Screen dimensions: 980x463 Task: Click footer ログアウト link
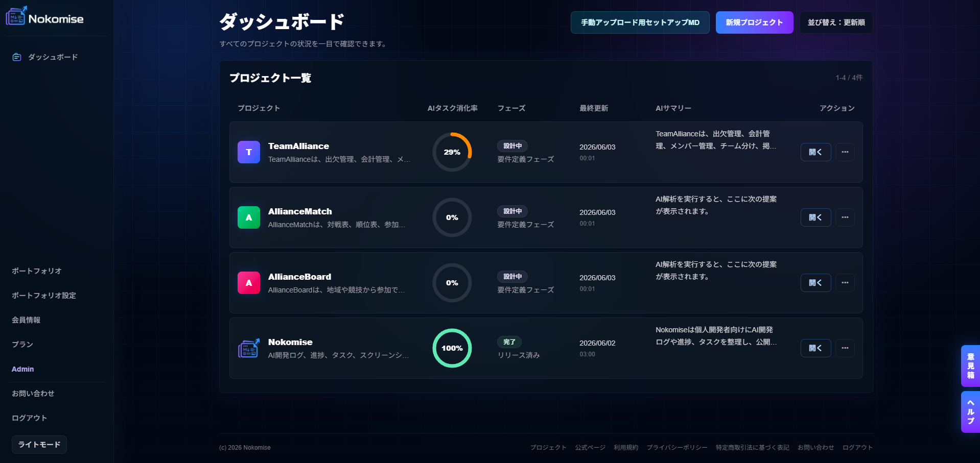[857, 448]
